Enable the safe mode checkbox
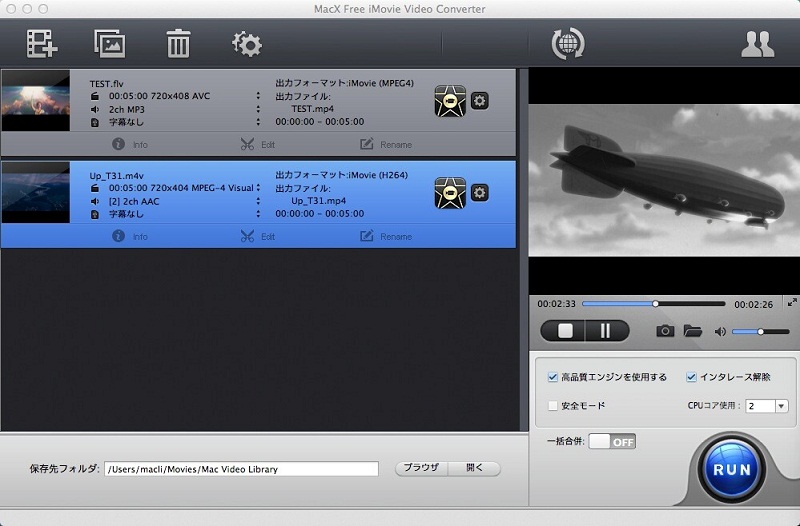Screen dimensions: 800x526 tap(553, 406)
